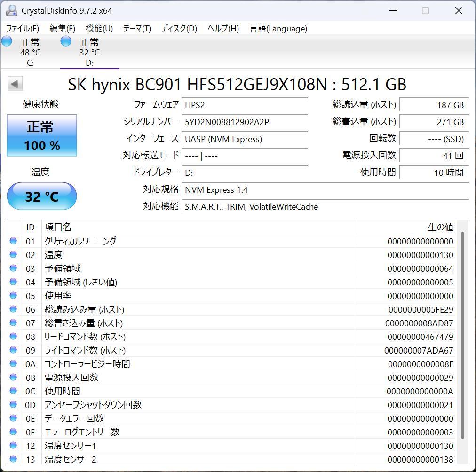Click status dot for 02 温度 row
476x472 pixels.
(13, 254)
